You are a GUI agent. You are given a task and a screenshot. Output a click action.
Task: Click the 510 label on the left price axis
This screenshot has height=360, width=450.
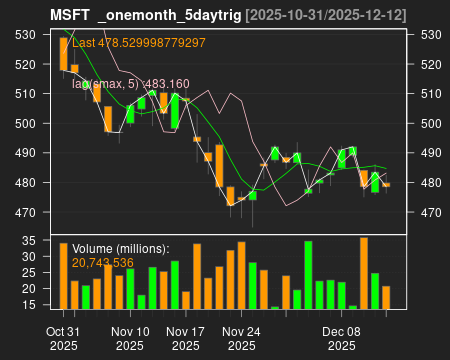click(25, 94)
